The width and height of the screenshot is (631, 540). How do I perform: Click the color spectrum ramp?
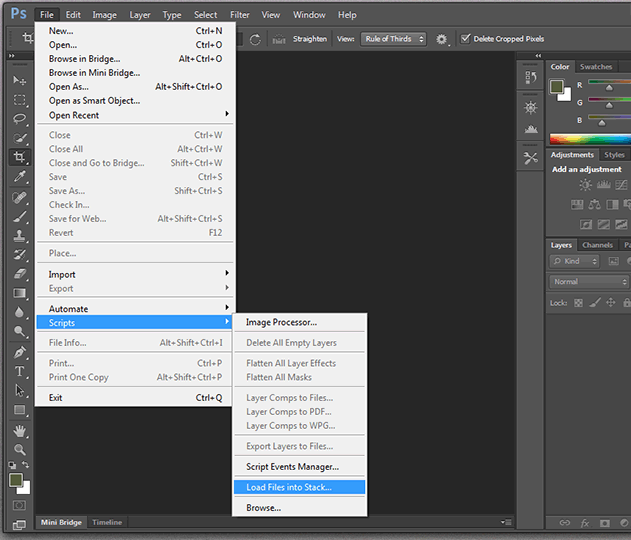coord(590,139)
